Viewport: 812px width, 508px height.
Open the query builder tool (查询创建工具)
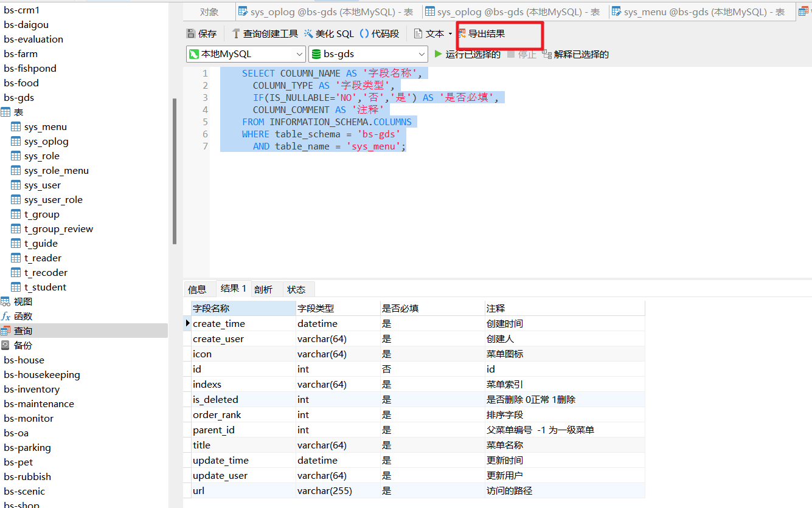(265, 34)
